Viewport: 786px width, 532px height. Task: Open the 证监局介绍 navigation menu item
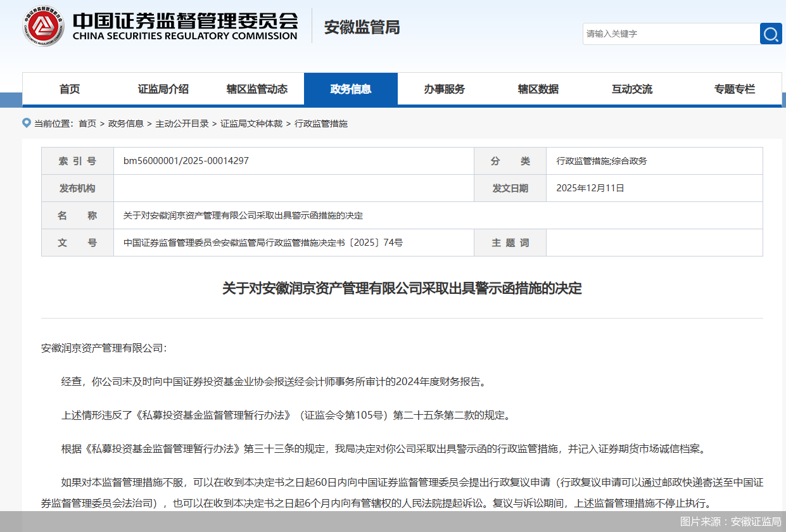pyautogui.click(x=163, y=89)
